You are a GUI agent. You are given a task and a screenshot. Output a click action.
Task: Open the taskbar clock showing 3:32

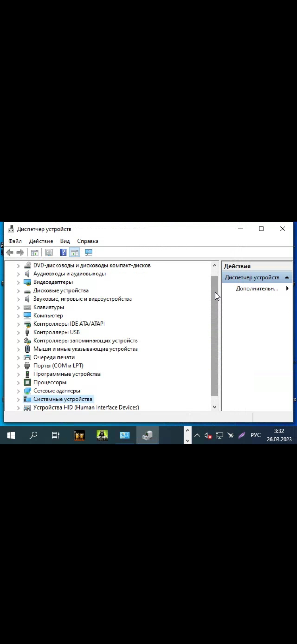point(279,435)
